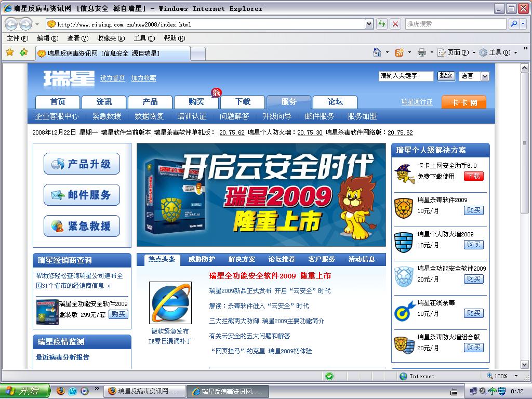Screen dimensions: 532x399
Task: Click the Home page icon
Action: pyautogui.click(x=377, y=52)
